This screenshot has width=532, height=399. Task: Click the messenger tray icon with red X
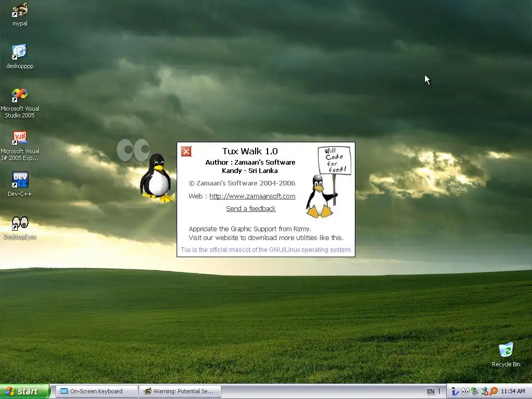[x=484, y=392]
